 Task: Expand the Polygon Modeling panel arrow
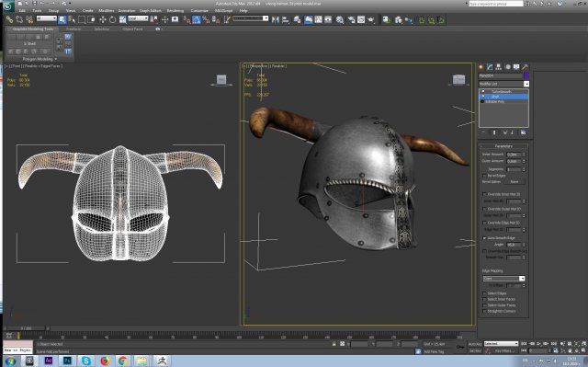click(56, 59)
